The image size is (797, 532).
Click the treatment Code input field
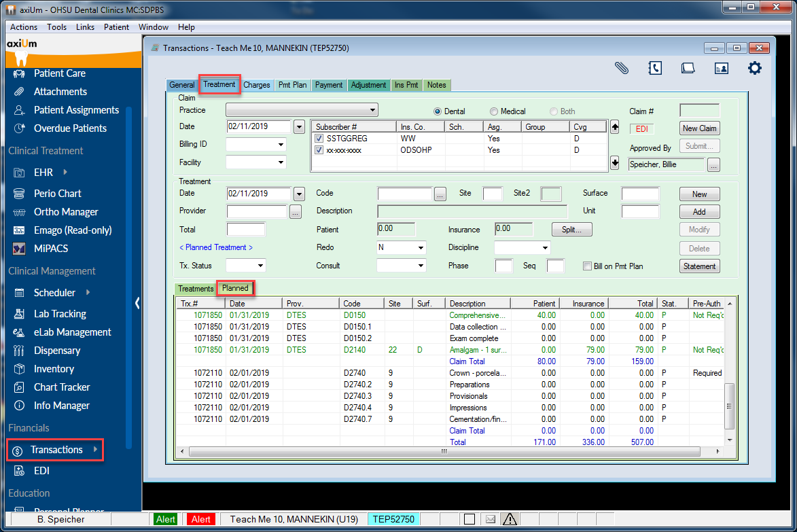coord(405,194)
